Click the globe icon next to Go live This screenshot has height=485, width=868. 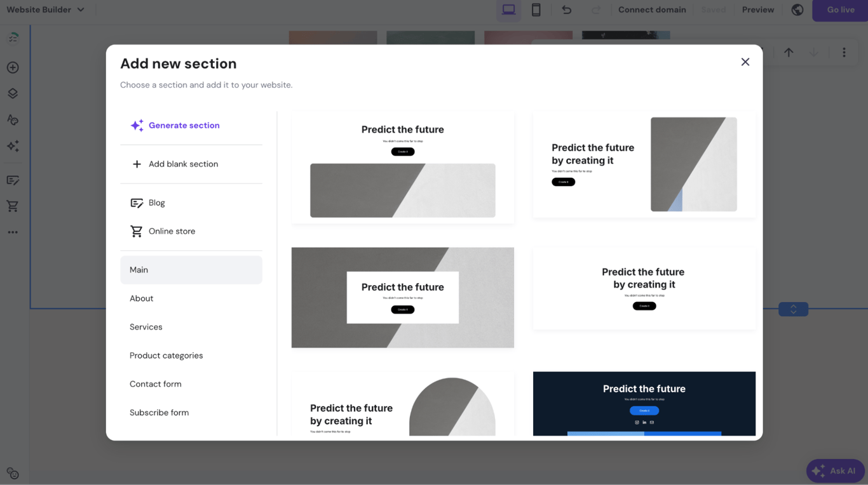[x=797, y=10]
